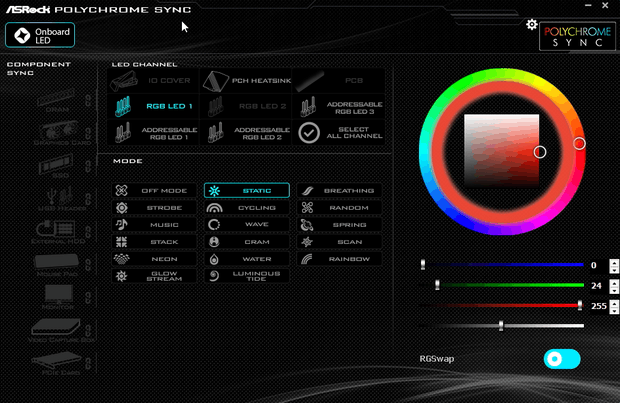Select the PCB LED channel
The width and height of the screenshot is (620, 403).
pos(338,81)
